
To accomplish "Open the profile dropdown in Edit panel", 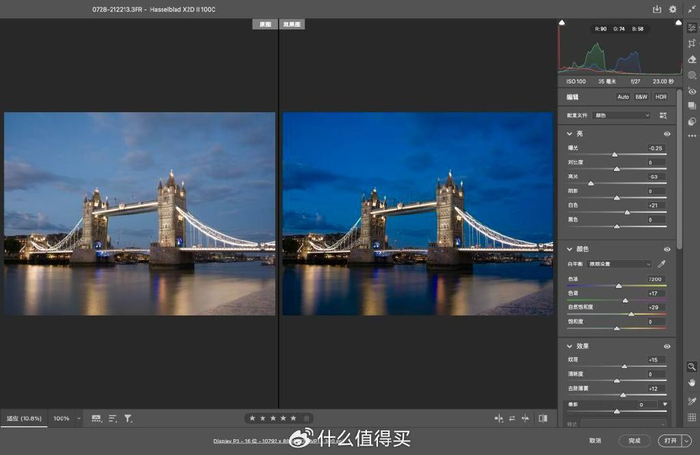I will (x=622, y=115).
